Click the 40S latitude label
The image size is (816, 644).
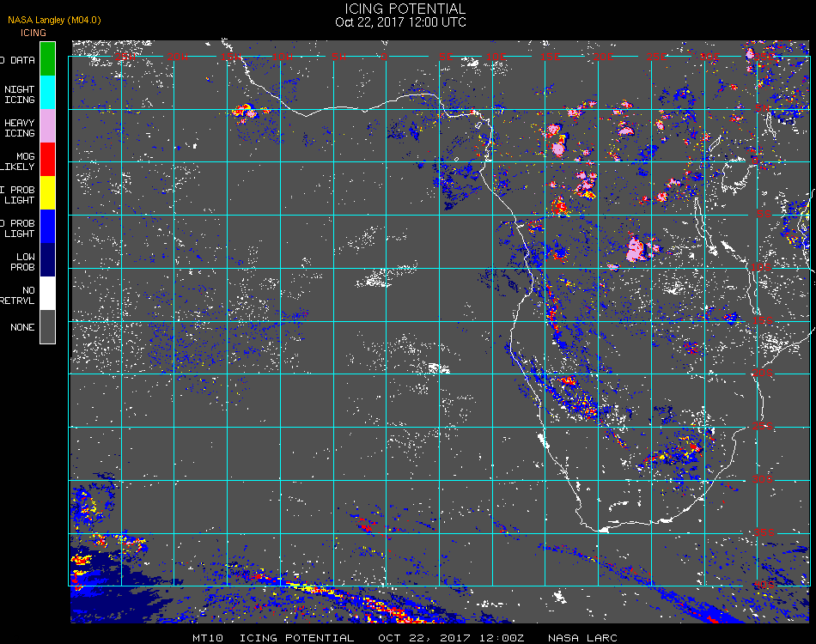pyautogui.click(x=764, y=586)
